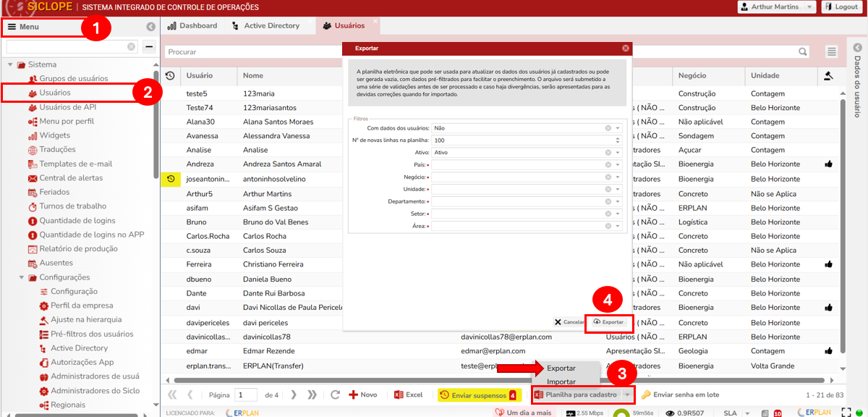
Task: Click the refresh icon in pagination bar
Action: pos(335,395)
